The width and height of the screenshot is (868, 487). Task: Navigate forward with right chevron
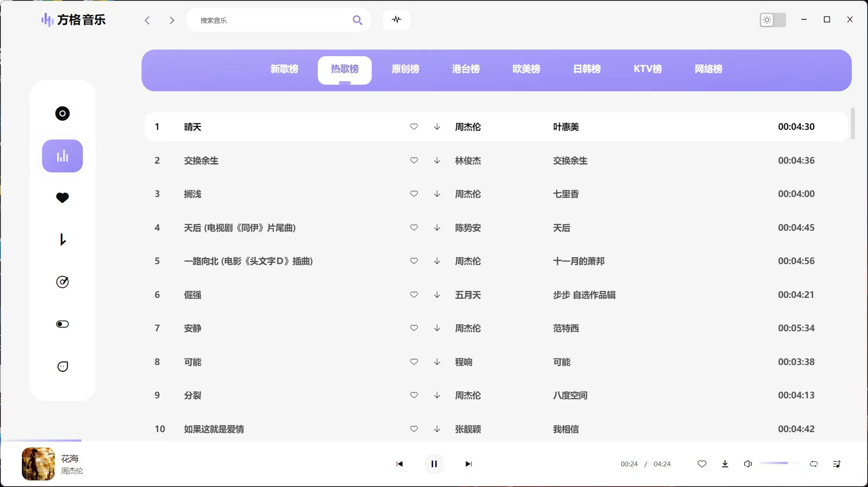172,20
